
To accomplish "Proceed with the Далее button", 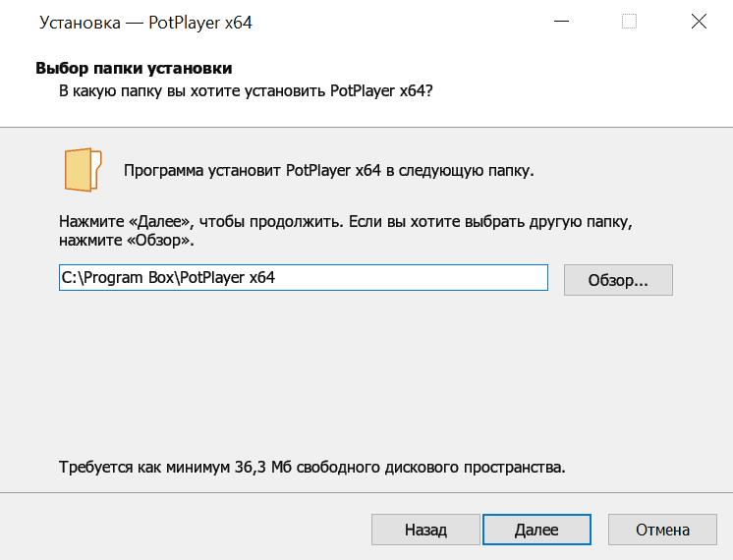I will pos(536,530).
